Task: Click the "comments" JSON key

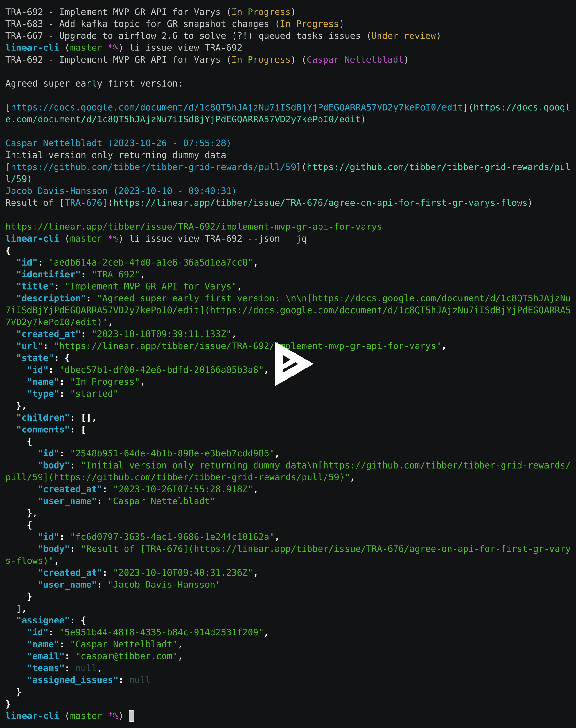Action: pyautogui.click(x=43, y=430)
